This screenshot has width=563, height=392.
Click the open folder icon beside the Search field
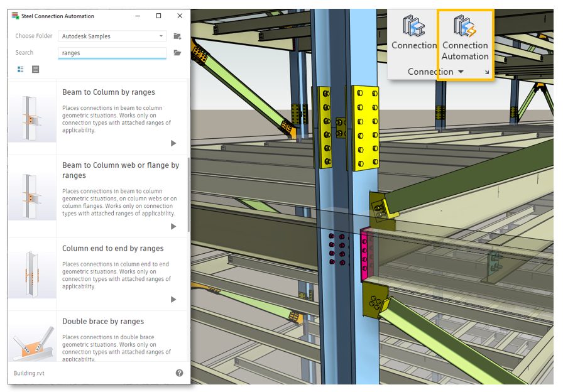pos(177,53)
